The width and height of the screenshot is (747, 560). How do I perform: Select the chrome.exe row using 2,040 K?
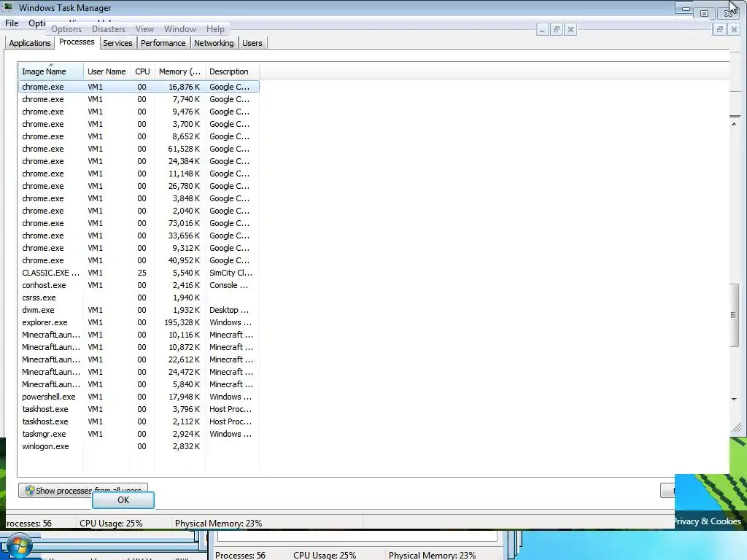[x=139, y=211]
